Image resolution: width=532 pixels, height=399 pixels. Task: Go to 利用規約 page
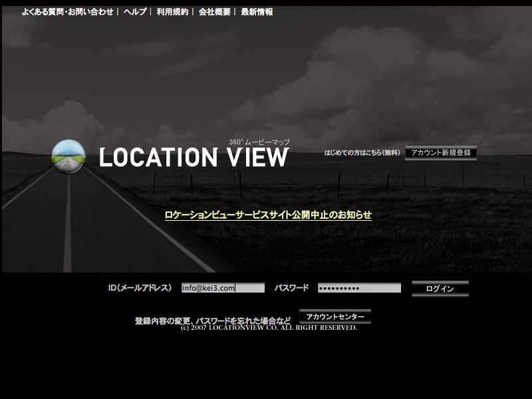[172, 12]
